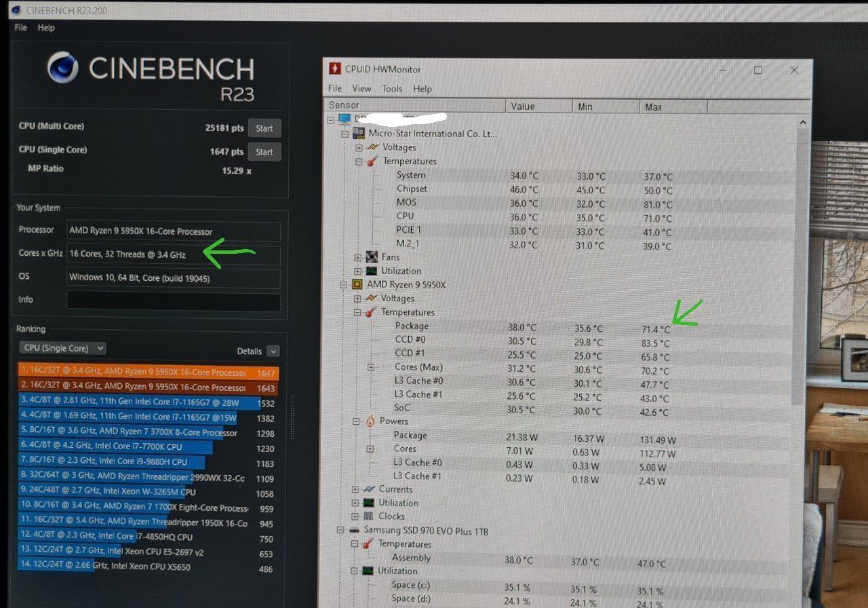Screen dimensions: 868x608
Task: Open the CPU (Single Core) ranking dropdown
Action: click(x=62, y=348)
